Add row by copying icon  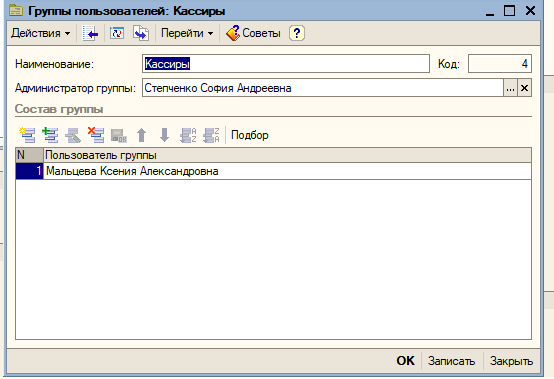50,135
